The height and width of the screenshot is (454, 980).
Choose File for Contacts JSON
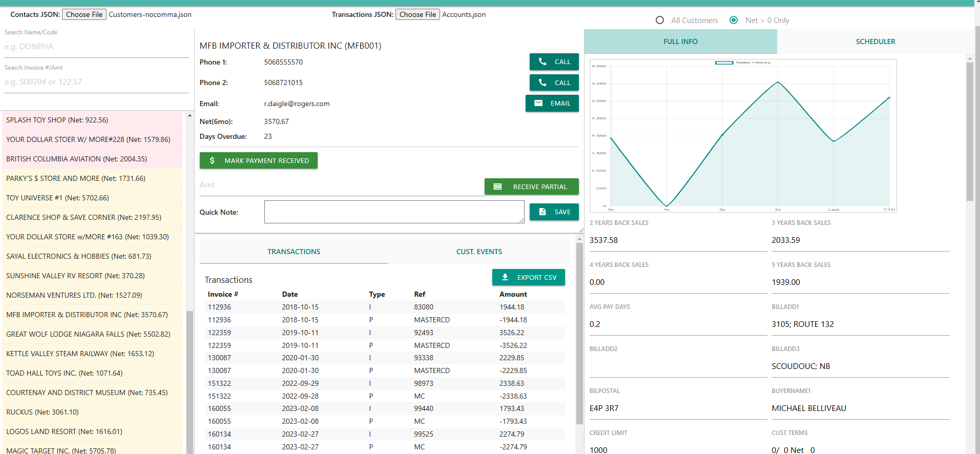pos(84,14)
